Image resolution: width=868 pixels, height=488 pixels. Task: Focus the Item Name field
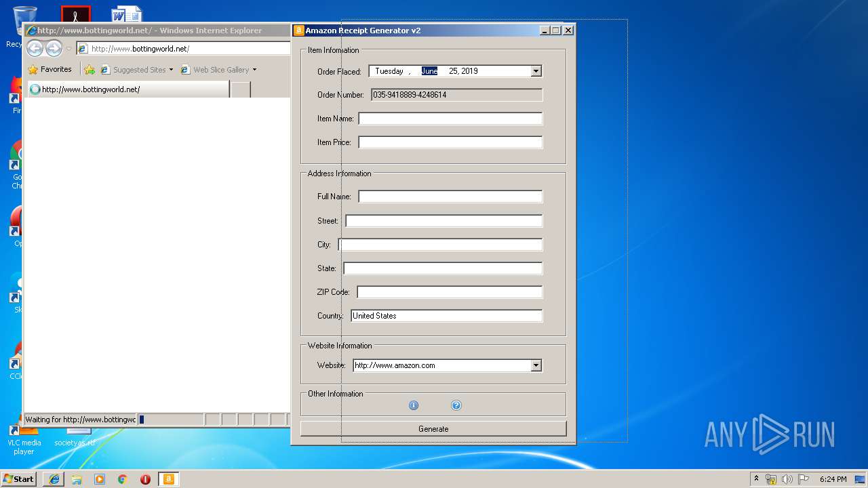click(x=450, y=119)
